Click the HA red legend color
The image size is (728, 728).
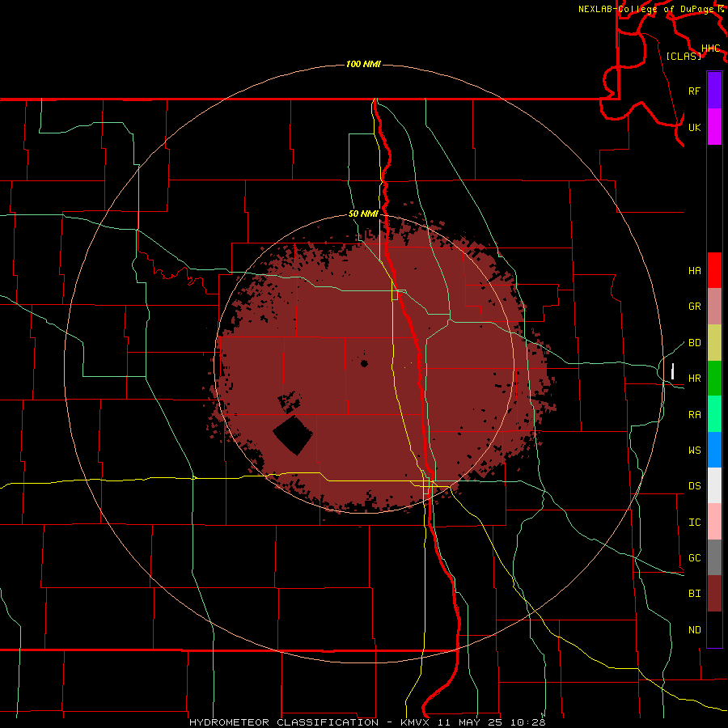(x=714, y=270)
